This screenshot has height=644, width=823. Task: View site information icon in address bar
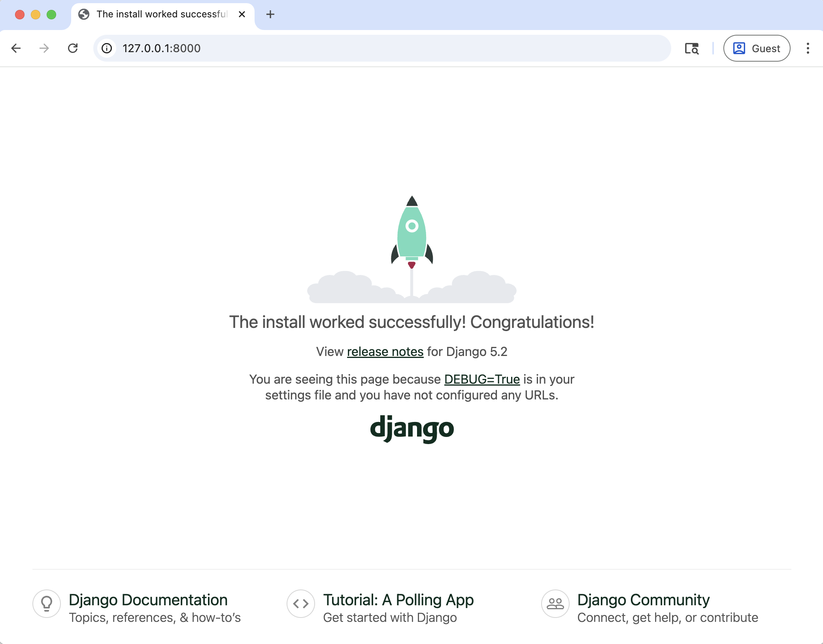tap(107, 48)
